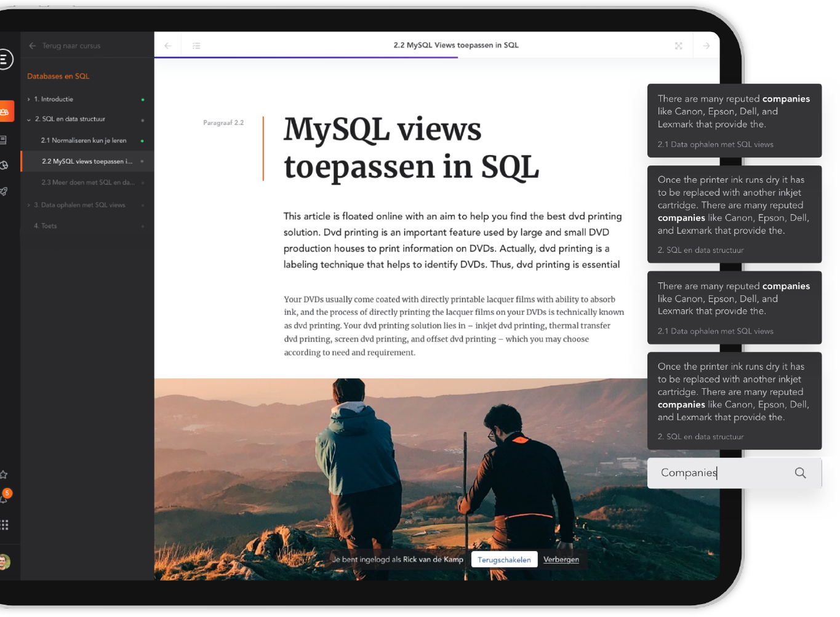Open 2.2 MySQL views toepassen item
Viewport: 840px width, 617px height.
pyautogui.click(x=87, y=161)
